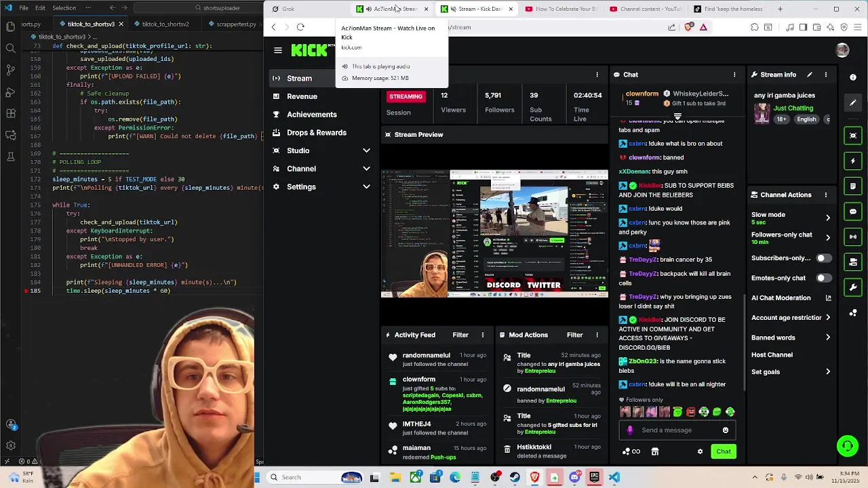
Task: Switch to Channel content YouTube tab
Action: point(645,9)
